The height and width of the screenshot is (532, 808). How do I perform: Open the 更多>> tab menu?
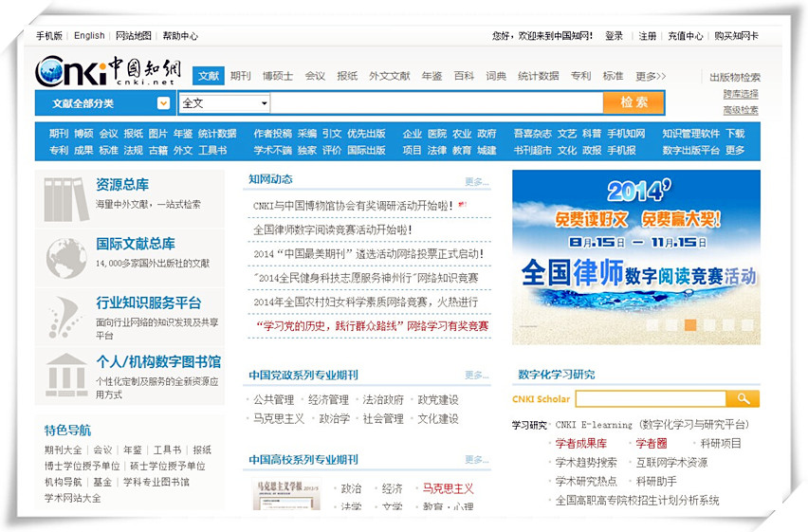coord(651,76)
